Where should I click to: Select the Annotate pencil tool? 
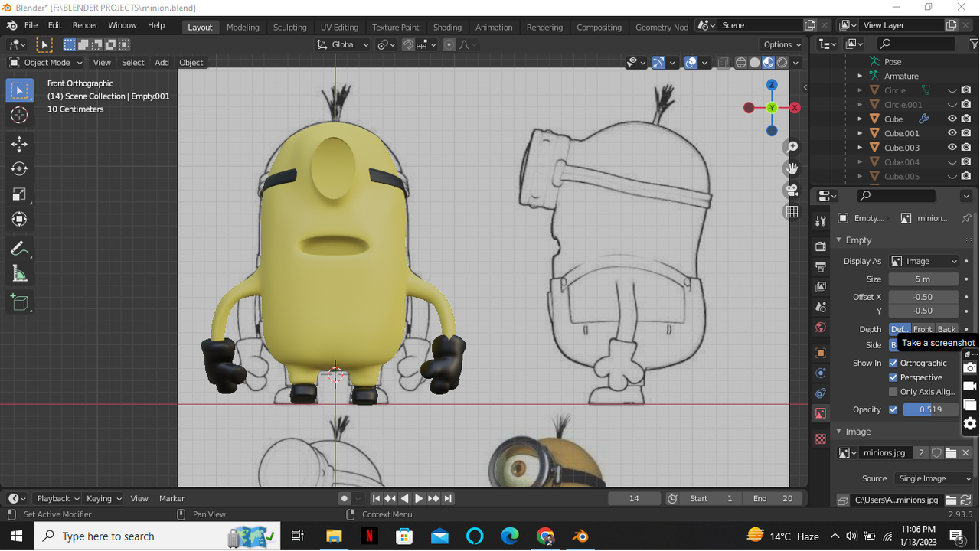click(x=19, y=249)
